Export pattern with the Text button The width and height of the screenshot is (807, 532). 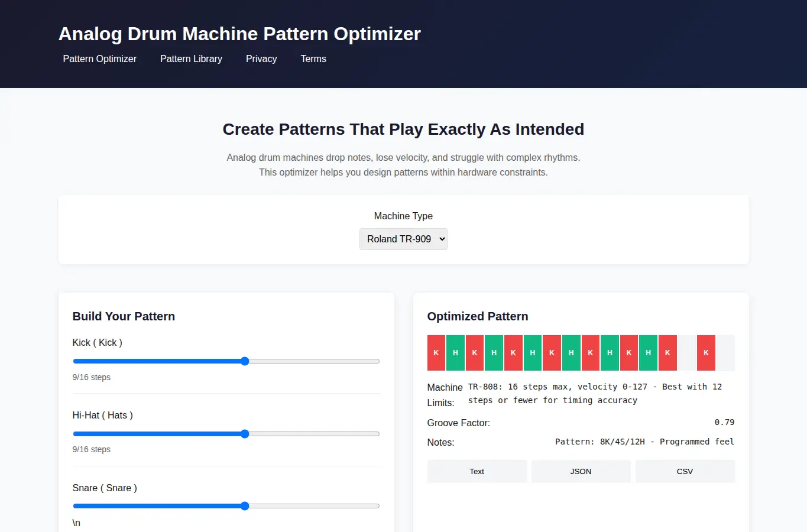coord(477,471)
